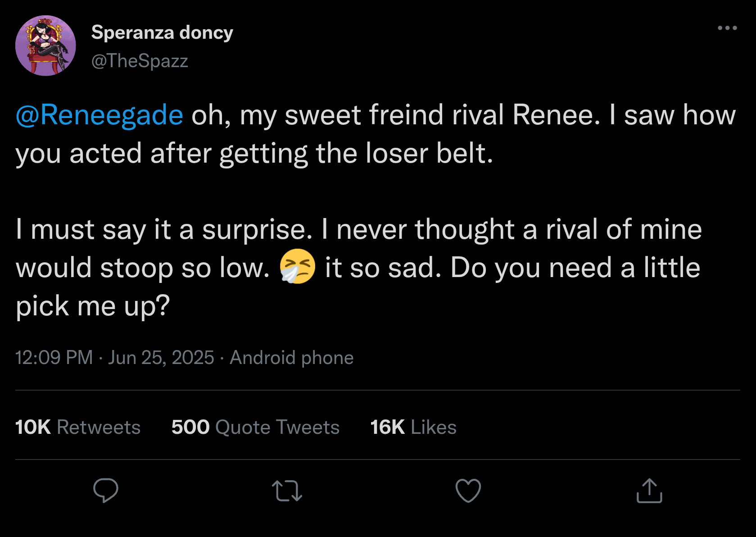
Task: Click the word 'Likes' label
Action: pos(434,427)
